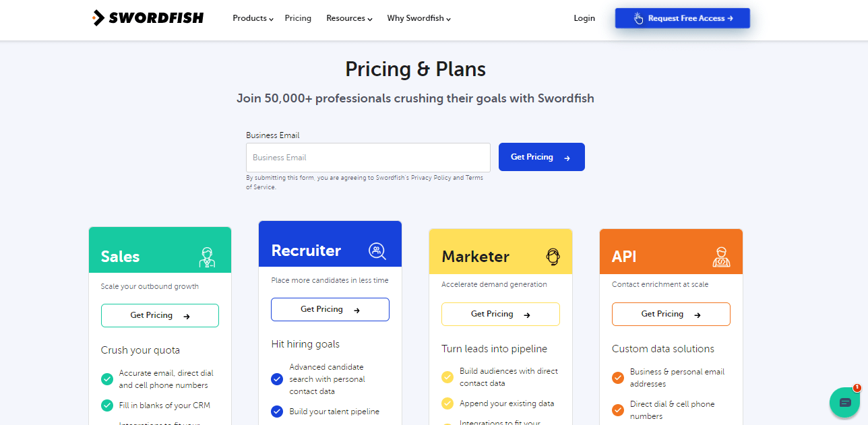Click the Request Free Access button
This screenshot has width=868, height=425.
point(682,18)
